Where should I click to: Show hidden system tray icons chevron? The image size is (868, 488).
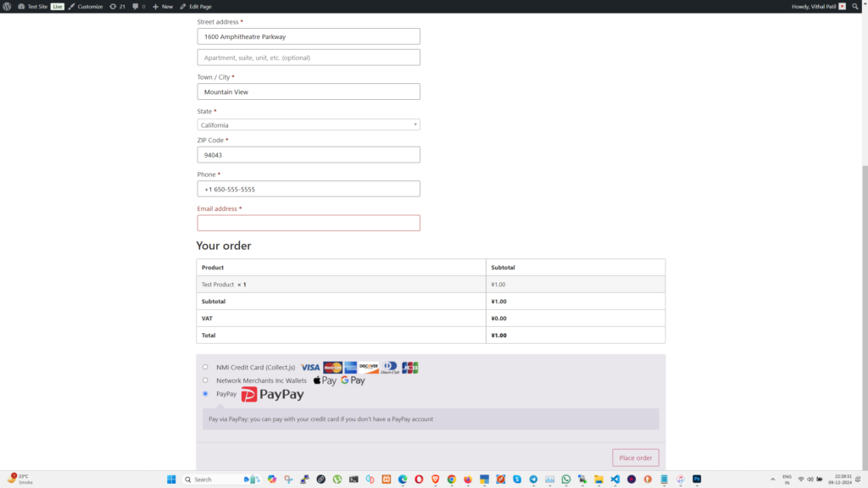click(772, 479)
